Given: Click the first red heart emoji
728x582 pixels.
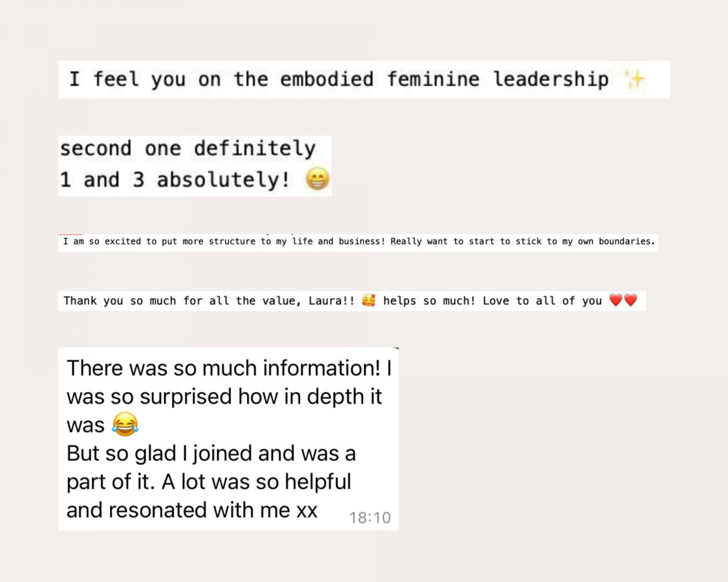Looking at the screenshot, I should [616, 300].
